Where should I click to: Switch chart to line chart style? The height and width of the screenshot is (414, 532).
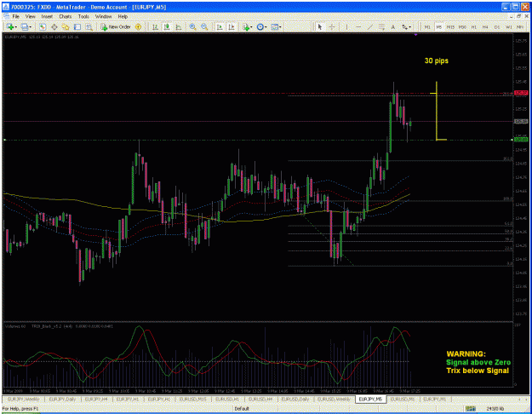tap(179, 26)
